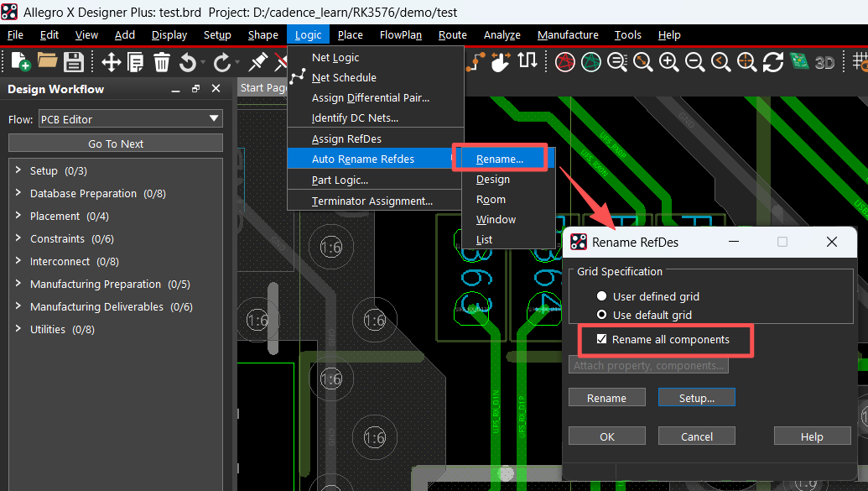The width and height of the screenshot is (868, 491).
Task: Close the Design Workflow panel
Action: pyautogui.click(x=216, y=89)
